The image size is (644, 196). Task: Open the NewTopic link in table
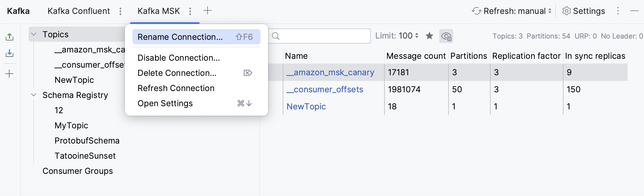[306, 107]
